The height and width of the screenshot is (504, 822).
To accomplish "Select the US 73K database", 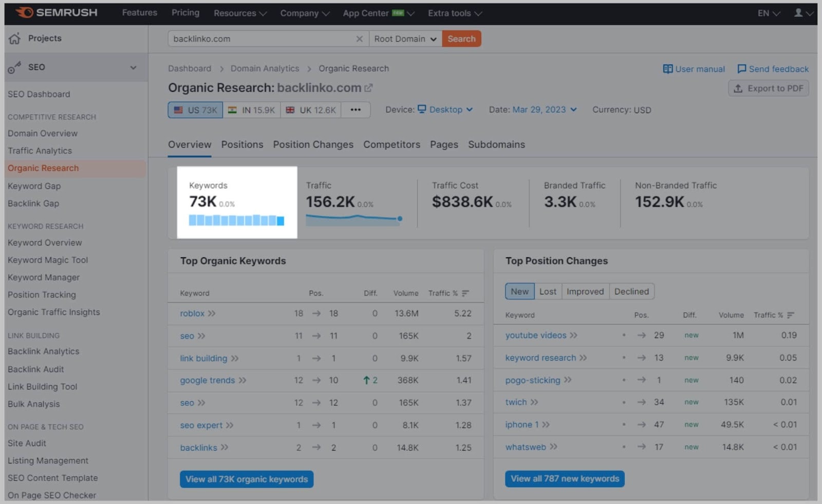I will tap(195, 110).
